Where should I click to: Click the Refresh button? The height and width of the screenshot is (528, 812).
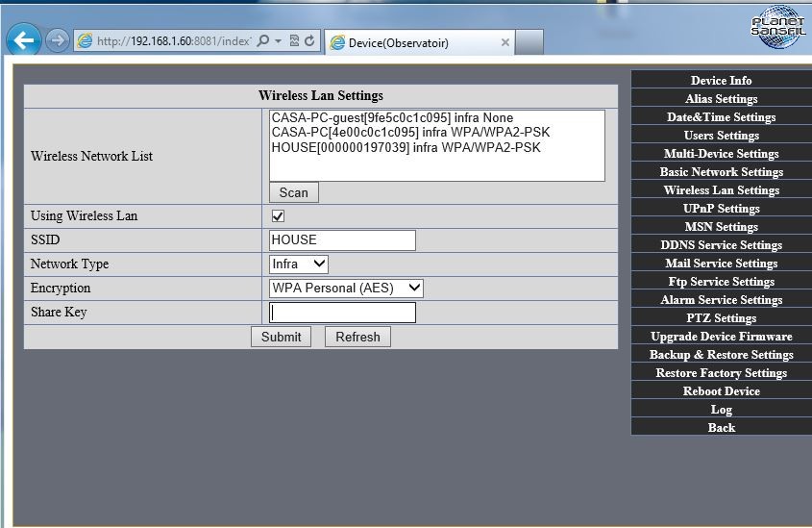[x=357, y=337]
